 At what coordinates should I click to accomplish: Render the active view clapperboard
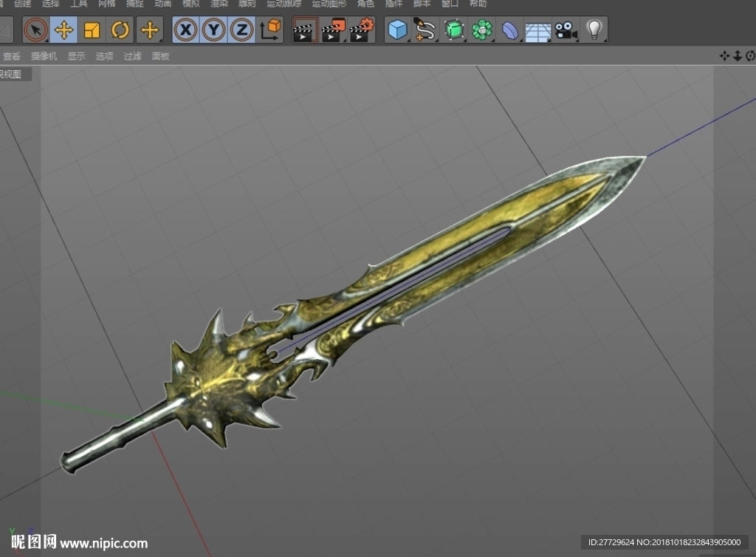(305, 30)
